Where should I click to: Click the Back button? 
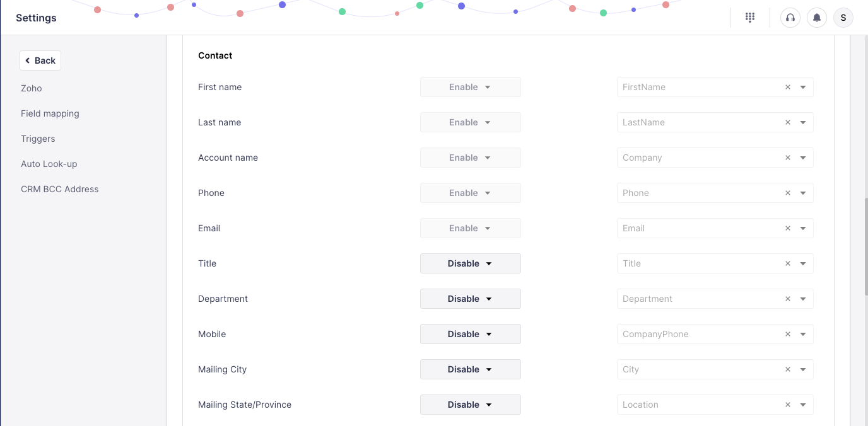[40, 60]
